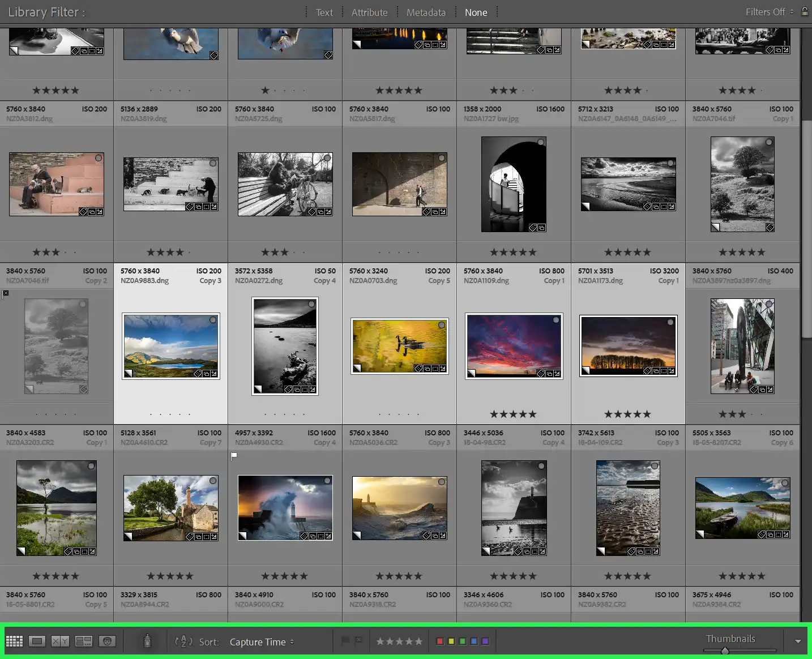Switch to Grid view in toolbar
812x659 pixels.
(x=14, y=641)
